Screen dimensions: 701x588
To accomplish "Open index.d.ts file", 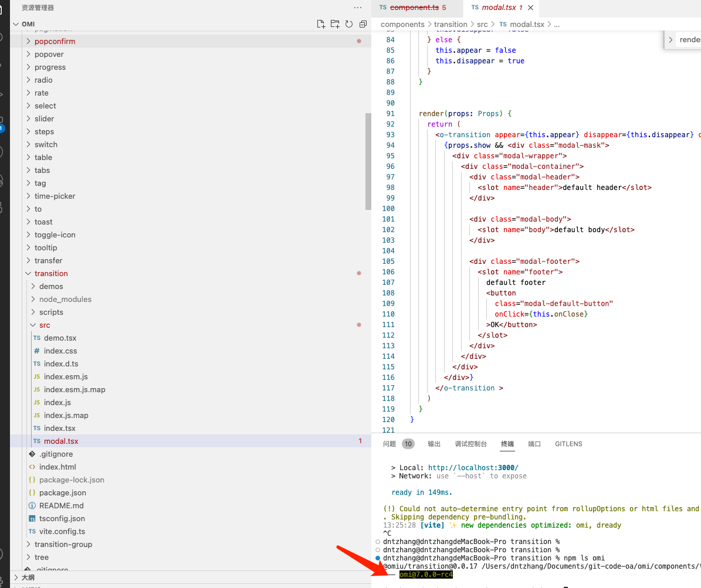I will pos(61,364).
